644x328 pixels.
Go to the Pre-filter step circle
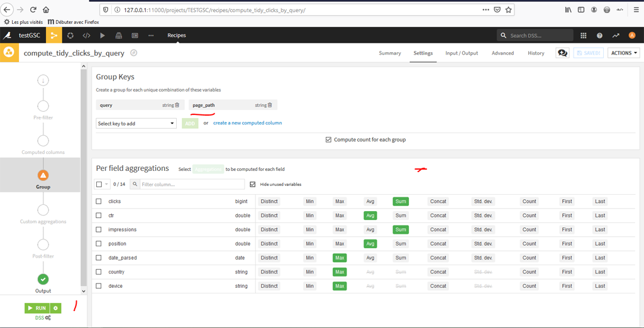[43, 106]
